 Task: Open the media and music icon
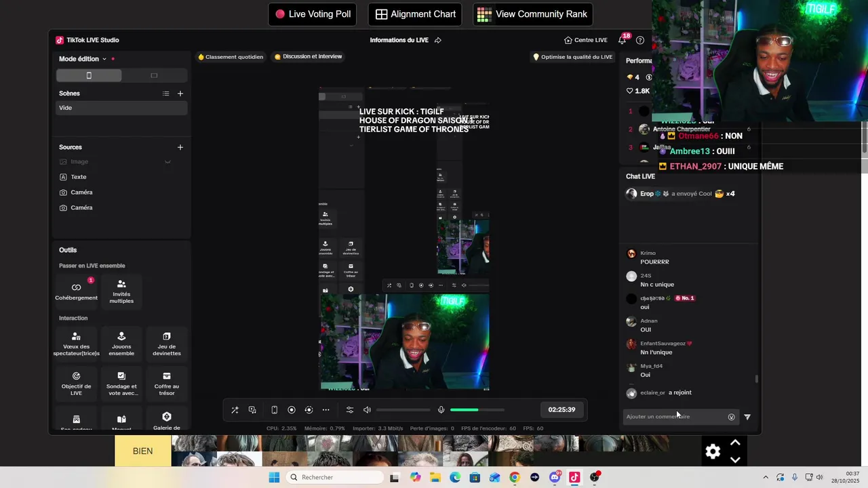[252, 410]
